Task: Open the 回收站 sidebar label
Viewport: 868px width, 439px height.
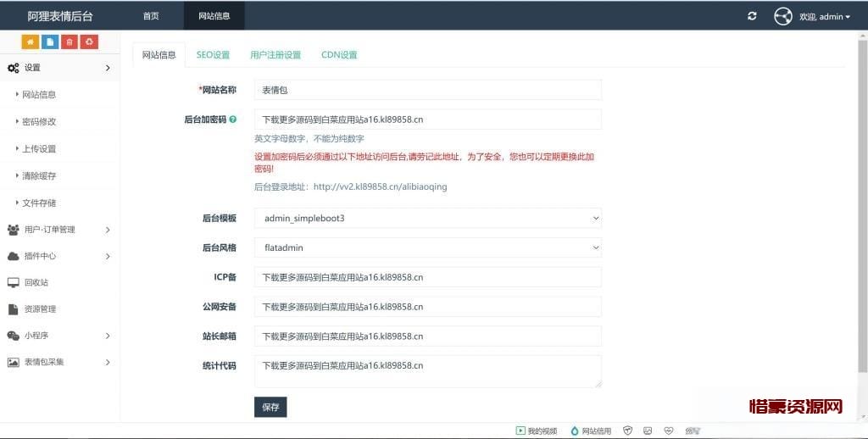Action: [x=36, y=282]
